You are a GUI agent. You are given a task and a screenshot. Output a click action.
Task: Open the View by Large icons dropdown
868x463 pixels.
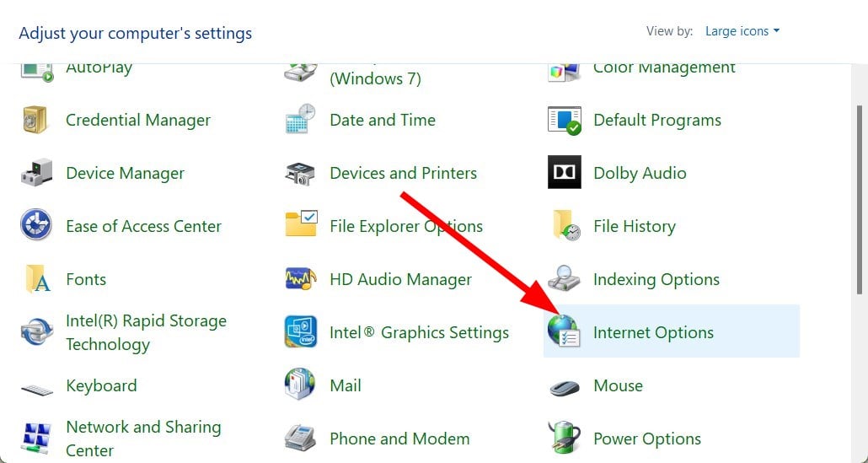point(742,31)
